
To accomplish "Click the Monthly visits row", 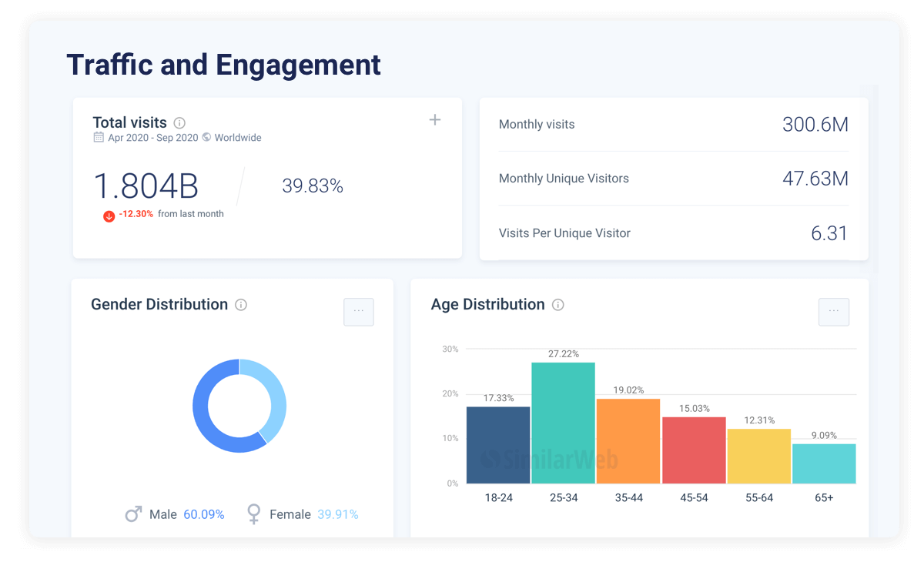I will tap(673, 125).
